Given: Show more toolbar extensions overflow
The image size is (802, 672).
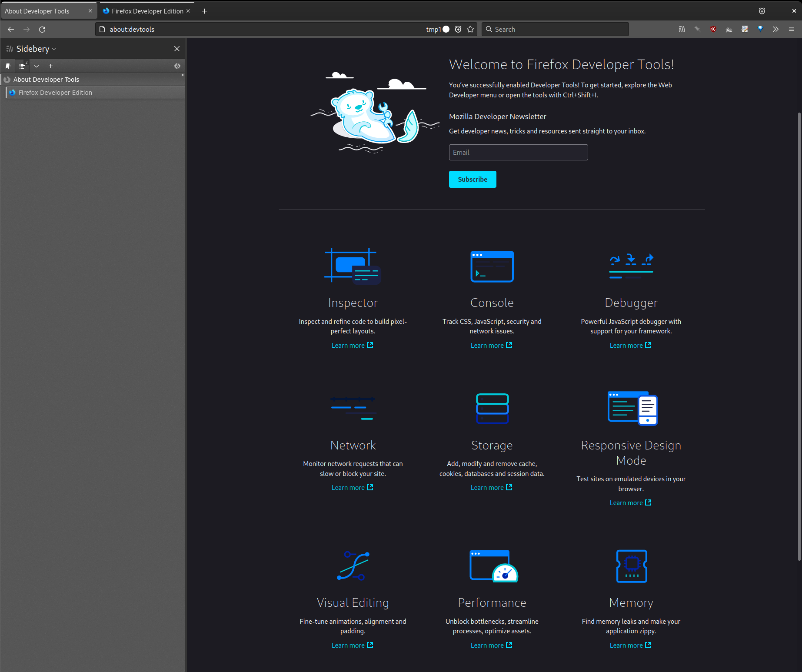Looking at the screenshot, I should (775, 29).
